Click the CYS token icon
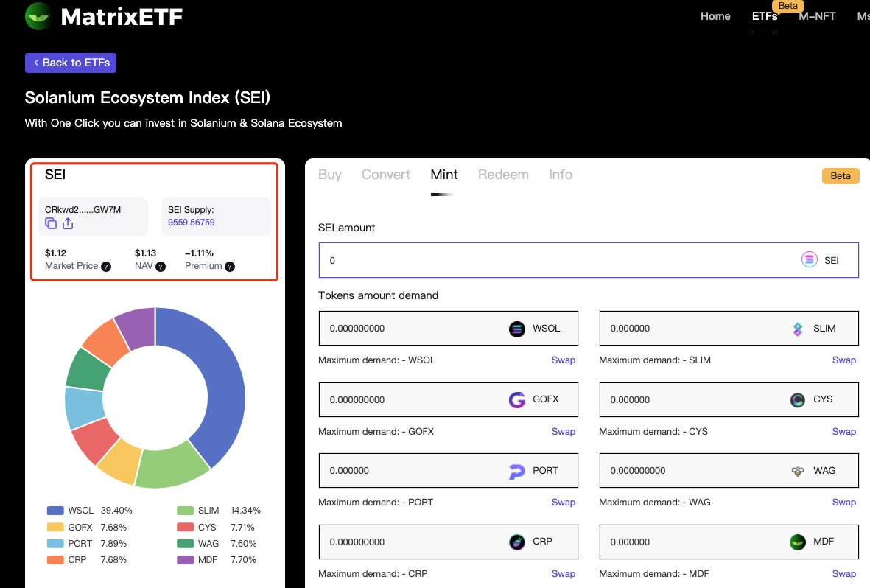 [x=797, y=400]
